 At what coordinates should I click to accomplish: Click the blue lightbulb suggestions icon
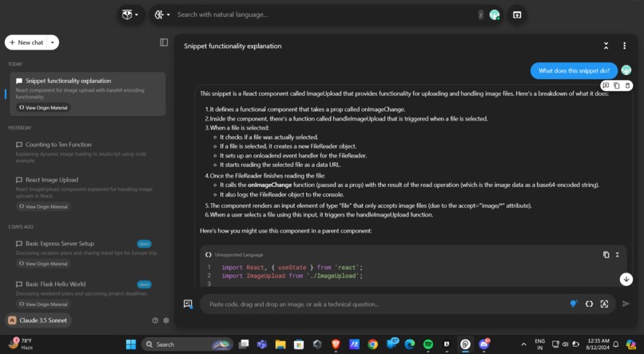pos(574,304)
